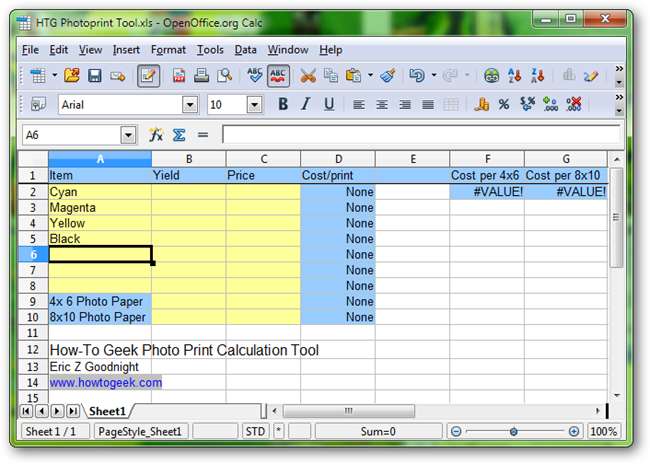Viewport: 650px width, 464px height.
Task: Expand the Paste options arrow
Action: click(370, 75)
